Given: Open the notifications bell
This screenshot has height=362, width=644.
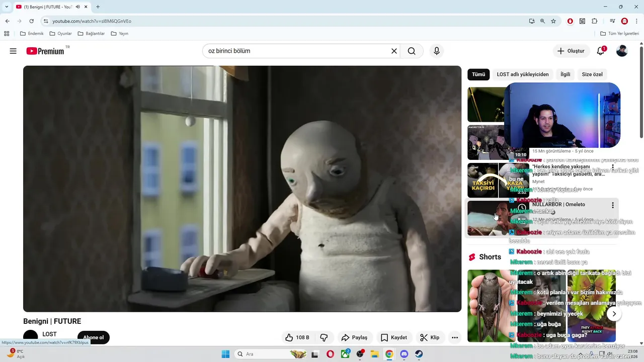Looking at the screenshot, I should tap(601, 51).
